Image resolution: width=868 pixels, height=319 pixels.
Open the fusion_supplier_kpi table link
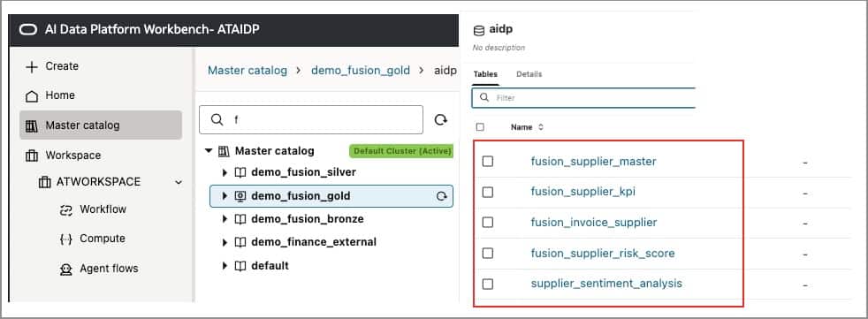click(582, 192)
